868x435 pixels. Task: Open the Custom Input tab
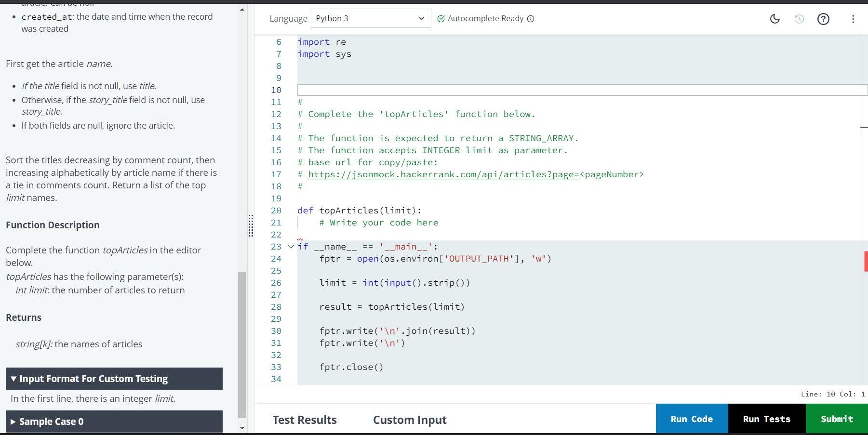point(410,420)
